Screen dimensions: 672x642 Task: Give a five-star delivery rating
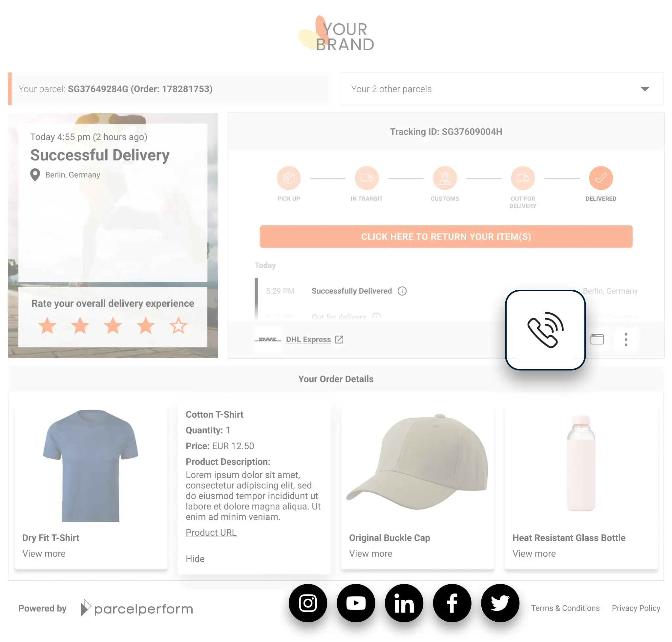(178, 326)
